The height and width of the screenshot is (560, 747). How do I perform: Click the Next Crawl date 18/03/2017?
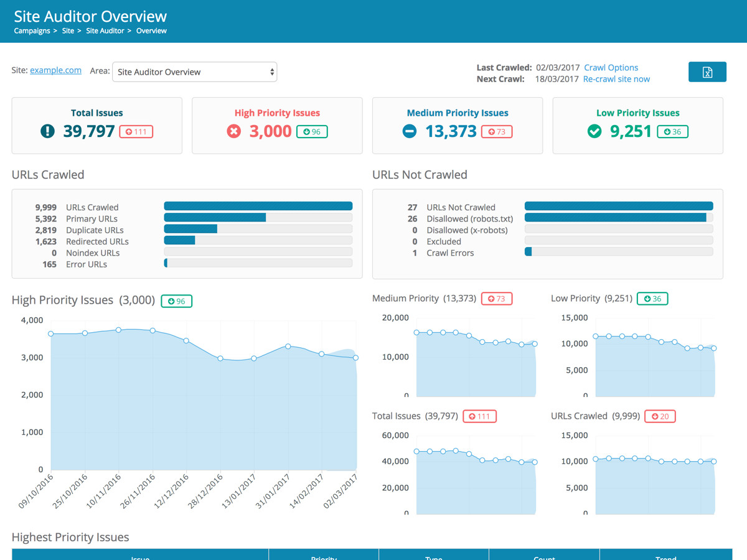click(558, 79)
